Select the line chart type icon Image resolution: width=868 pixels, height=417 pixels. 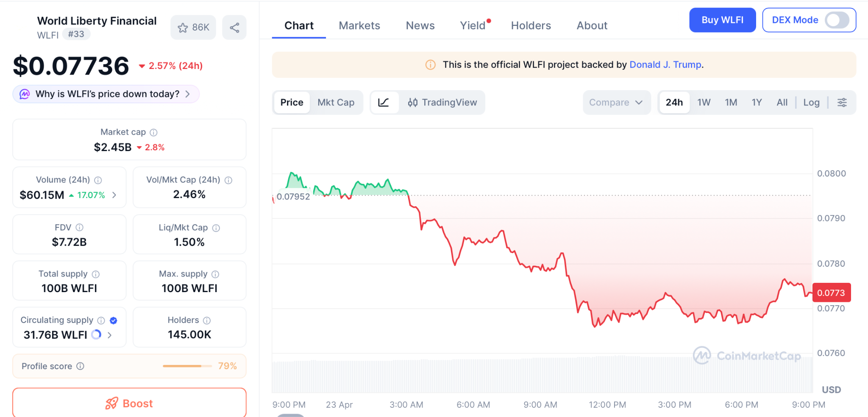[384, 102]
